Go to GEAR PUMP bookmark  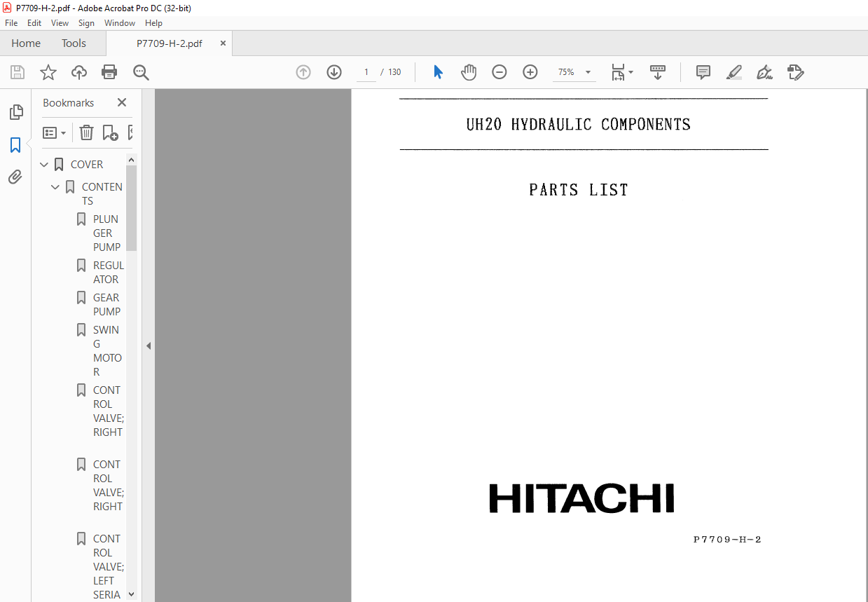106,305
